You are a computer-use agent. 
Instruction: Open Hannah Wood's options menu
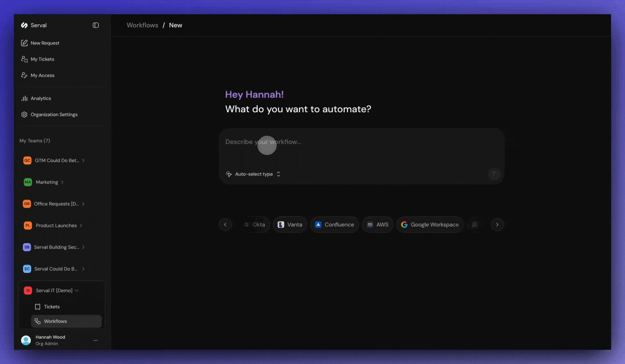point(96,340)
